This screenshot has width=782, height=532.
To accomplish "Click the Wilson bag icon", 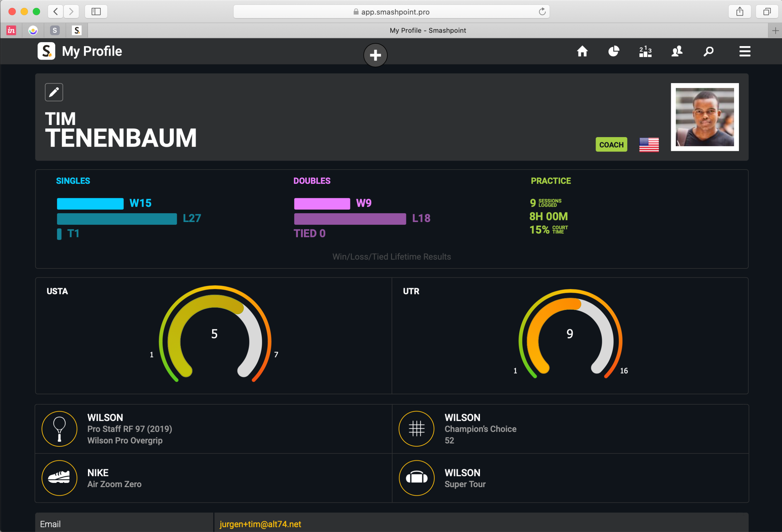I will pos(416,478).
